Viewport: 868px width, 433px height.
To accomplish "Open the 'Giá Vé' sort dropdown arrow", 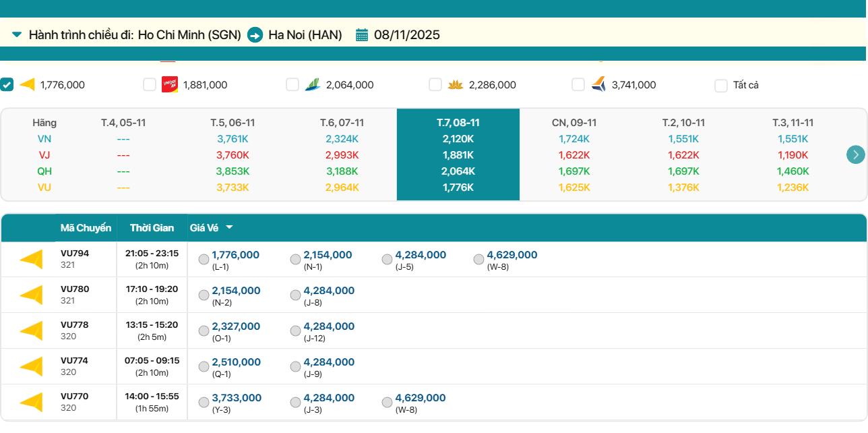I will (229, 228).
